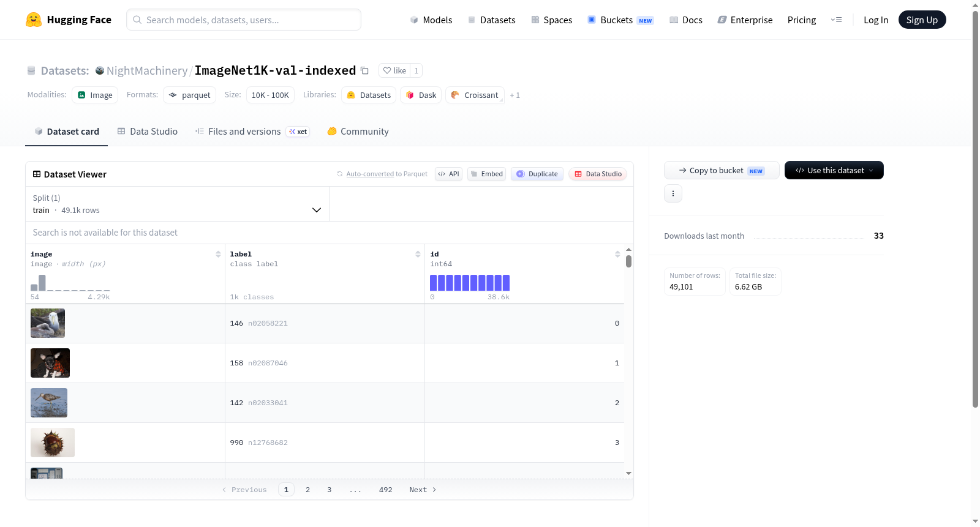Click the search models input field
The image size is (980, 527).
(244, 20)
